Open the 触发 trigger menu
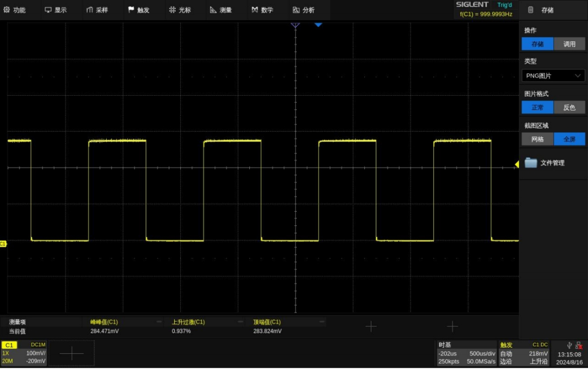The height and width of the screenshot is (369, 588). (139, 10)
